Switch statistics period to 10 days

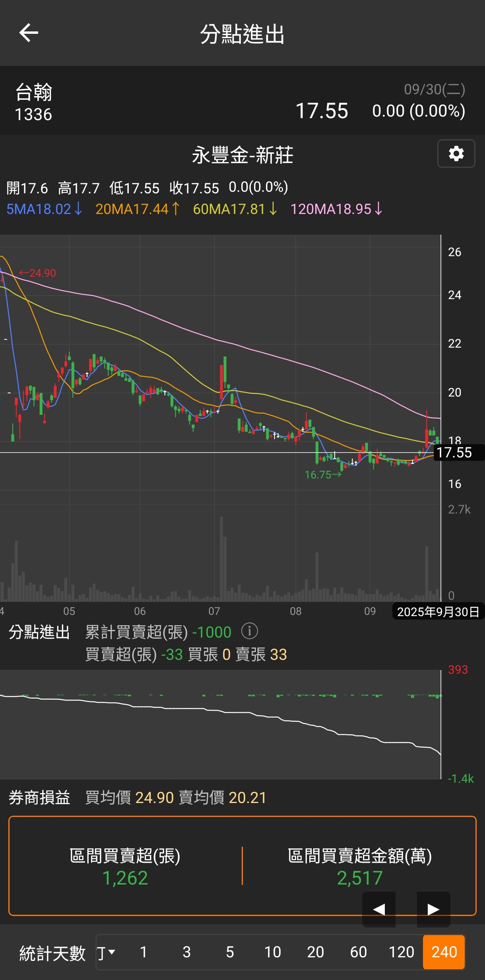[x=273, y=953]
